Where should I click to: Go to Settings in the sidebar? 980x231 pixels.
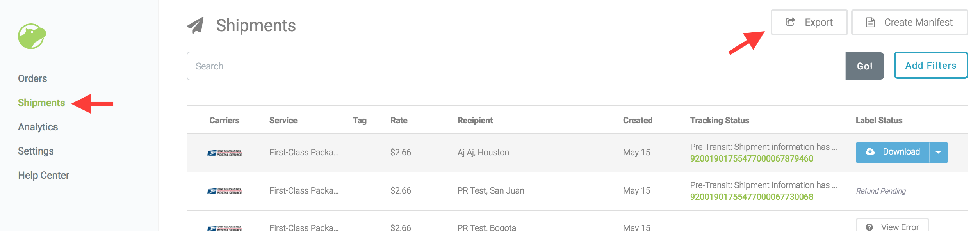[36, 151]
